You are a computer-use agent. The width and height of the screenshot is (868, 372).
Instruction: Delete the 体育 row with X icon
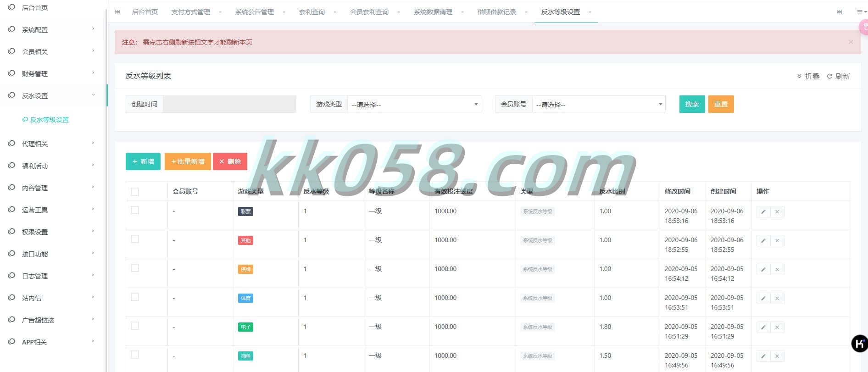(777, 299)
